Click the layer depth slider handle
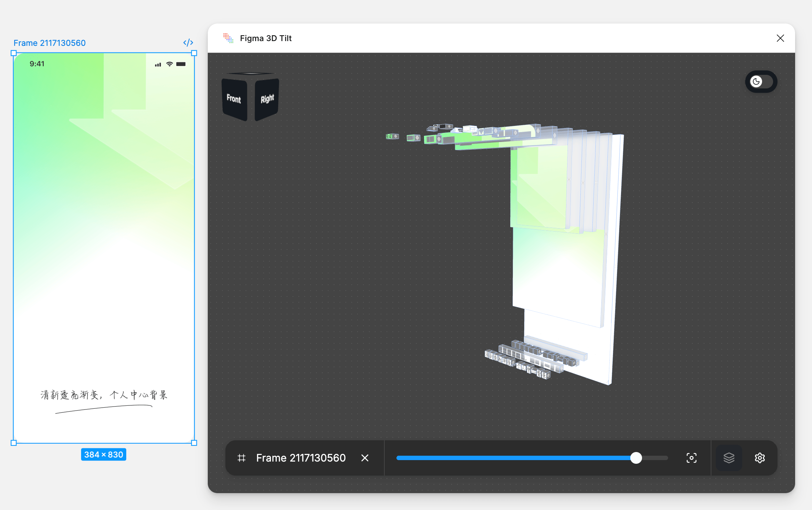 coord(636,458)
